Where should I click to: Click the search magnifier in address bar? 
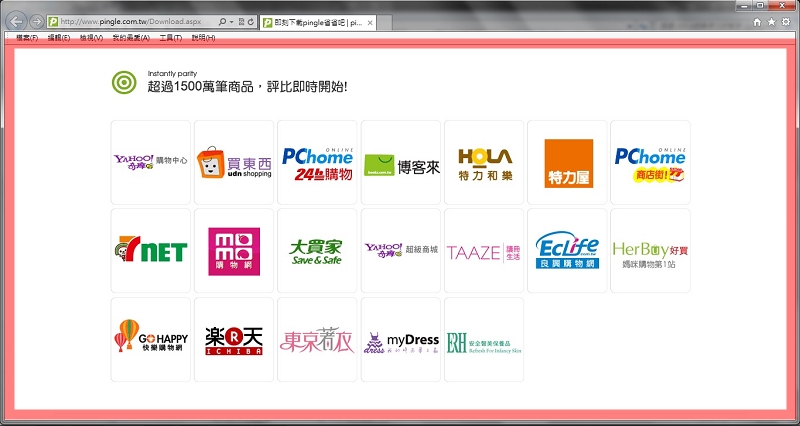[x=222, y=22]
